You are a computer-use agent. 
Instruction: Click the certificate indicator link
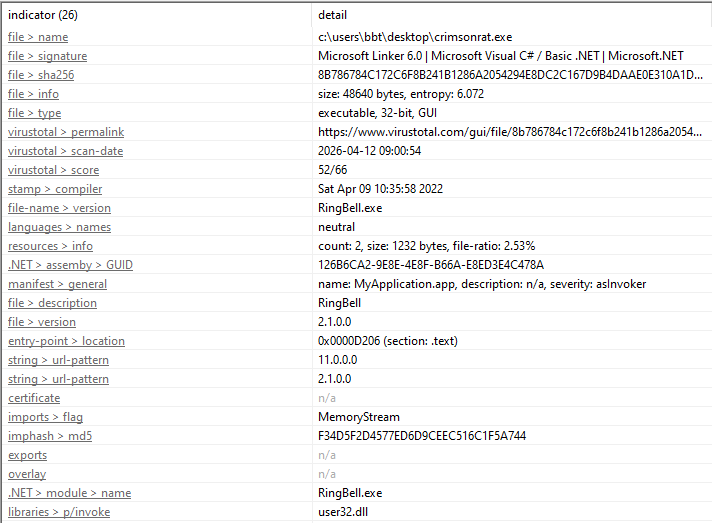pyautogui.click(x=34, y=398)
